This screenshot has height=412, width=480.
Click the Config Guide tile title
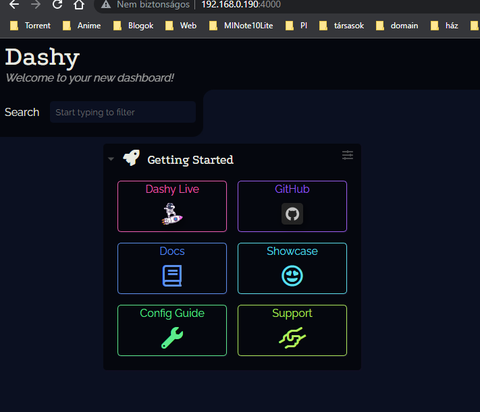[172, 313]
